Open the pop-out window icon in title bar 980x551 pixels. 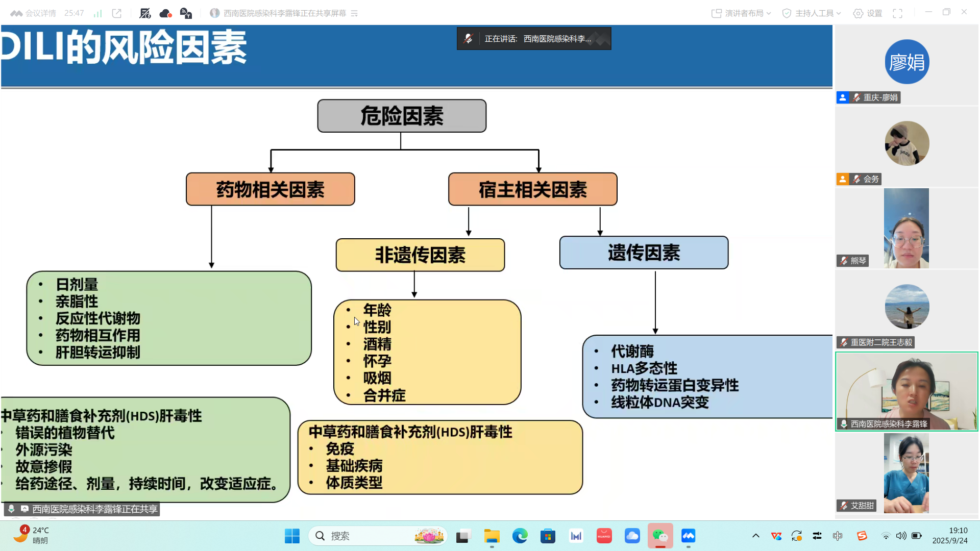(116, 13)
